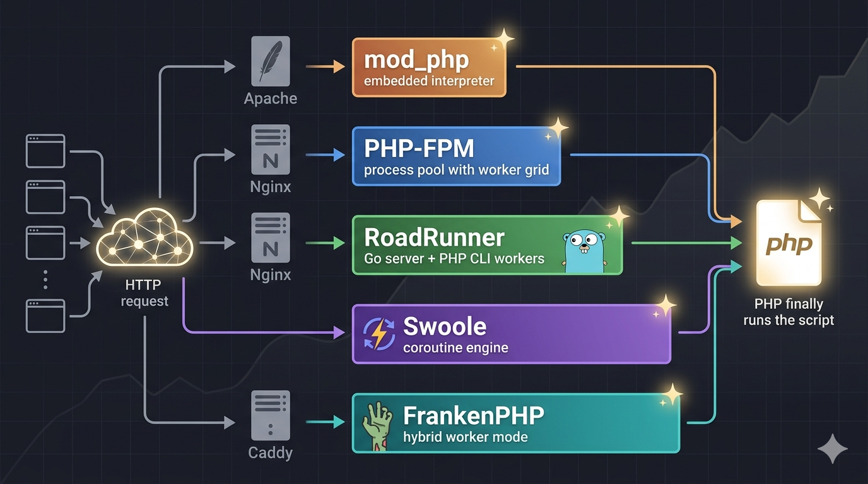Click the orange mod_php box
This screenshot has height=484, width=868.
429,67
